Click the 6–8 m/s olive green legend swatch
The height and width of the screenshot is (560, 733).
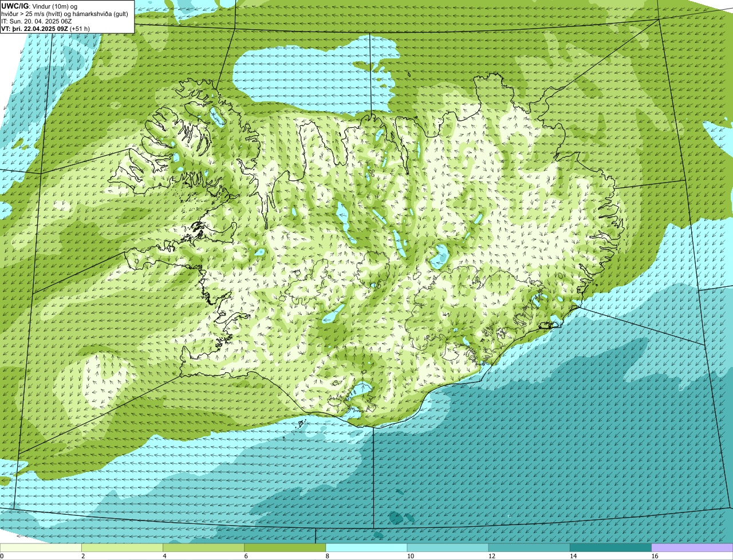tap(285, 547)
